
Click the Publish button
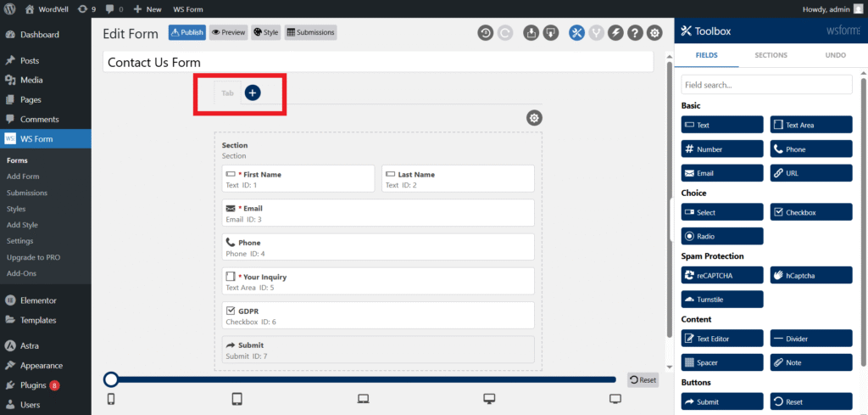[x=187, y=32]
